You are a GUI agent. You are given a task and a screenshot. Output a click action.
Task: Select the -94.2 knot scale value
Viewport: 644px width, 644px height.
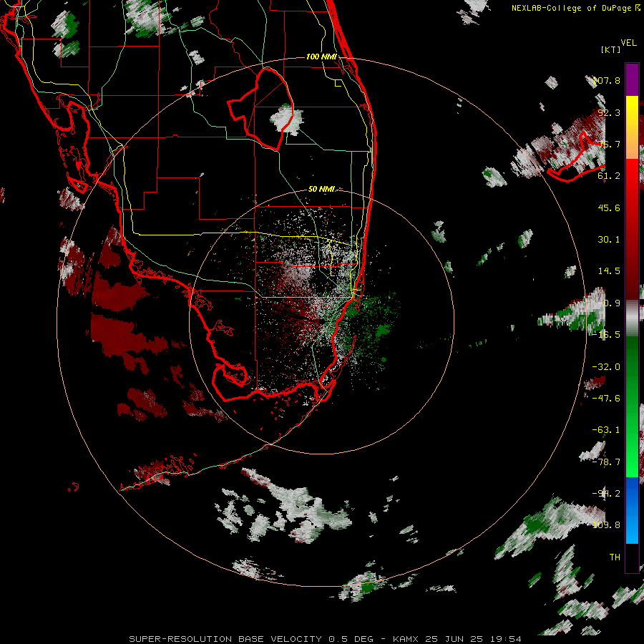[x=606, y=494]
